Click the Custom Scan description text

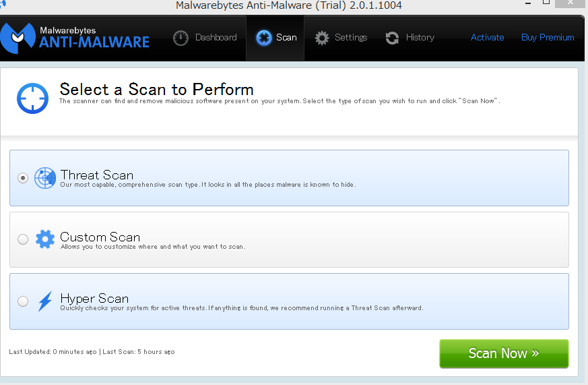[x=153, y=247]
